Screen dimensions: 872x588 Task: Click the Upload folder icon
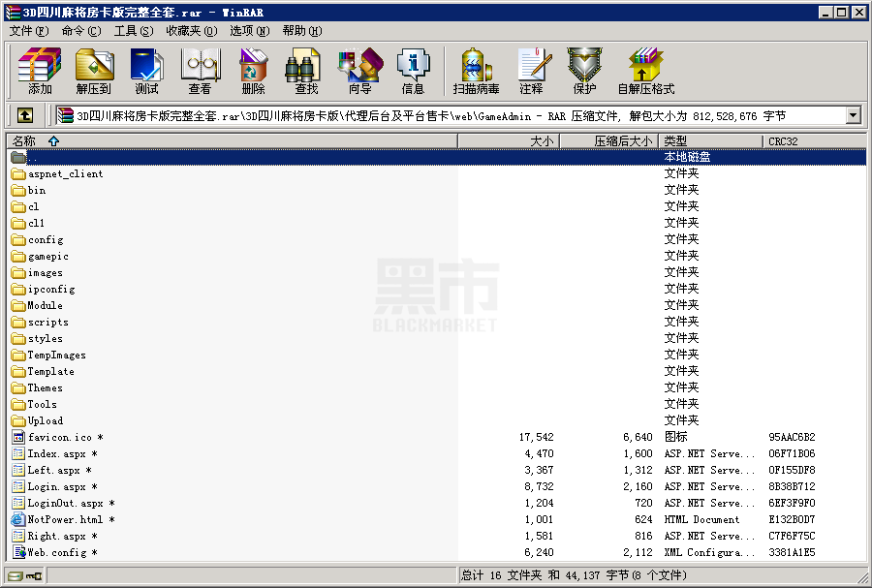(18, 420)
